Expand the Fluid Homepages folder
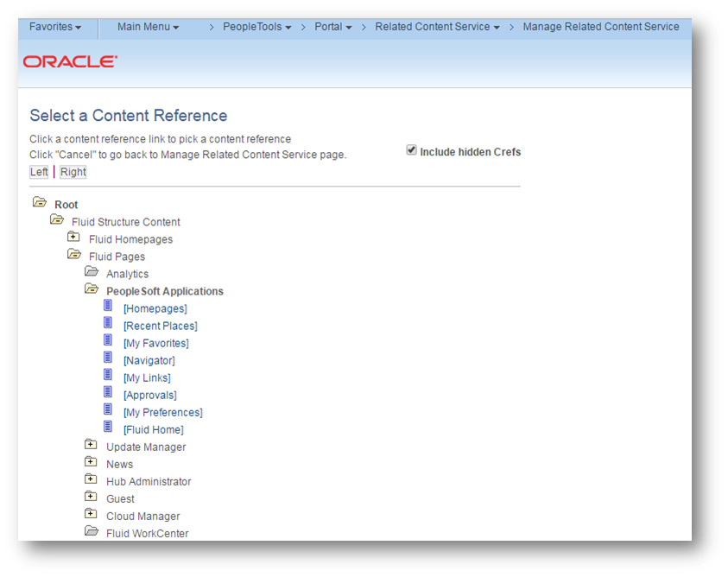Screen dimensions: 728x577 74,237
